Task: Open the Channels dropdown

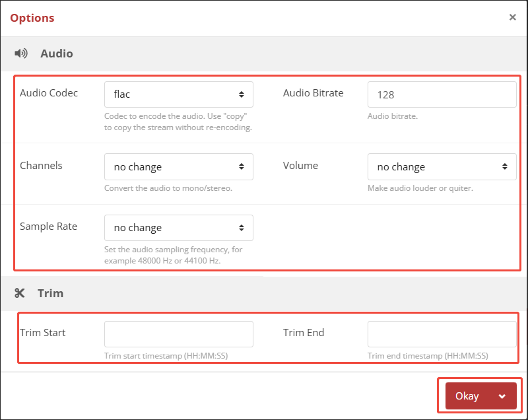Action: 178,166
